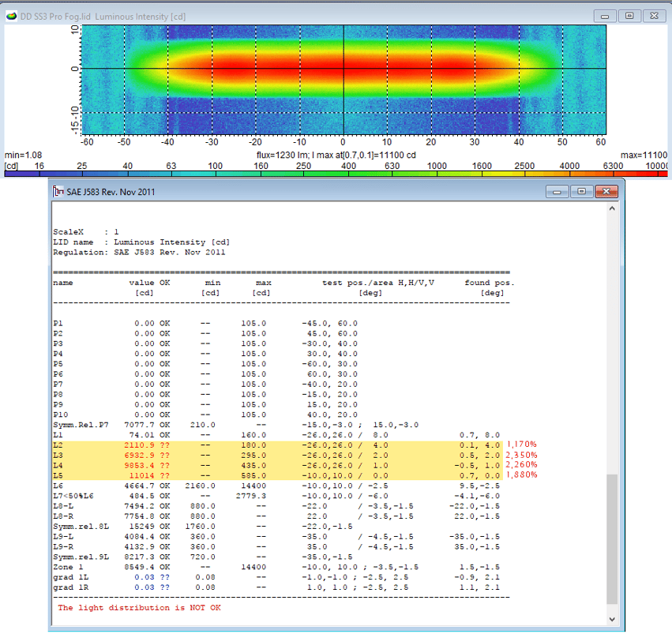Minimize the SAE J583 report window

tap(557, 192)
